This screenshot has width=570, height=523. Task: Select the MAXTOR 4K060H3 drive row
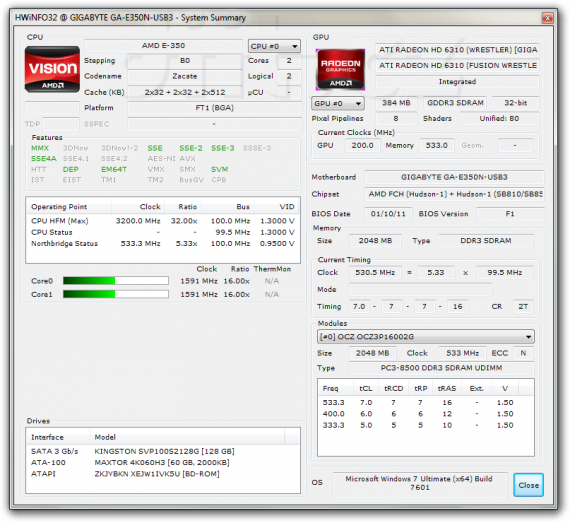click(163, 462)
